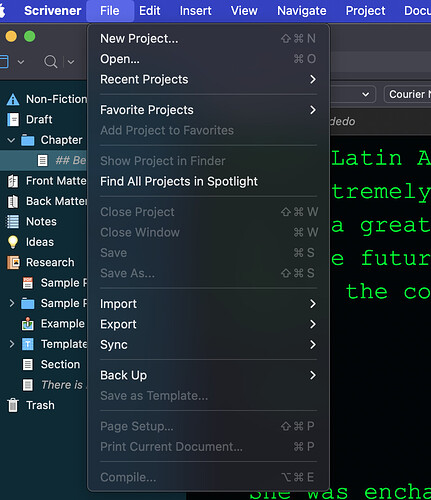Click the search magnifier icon in toolbar
431x500 pixels.
pyautogui.click(x=51, y=62)
